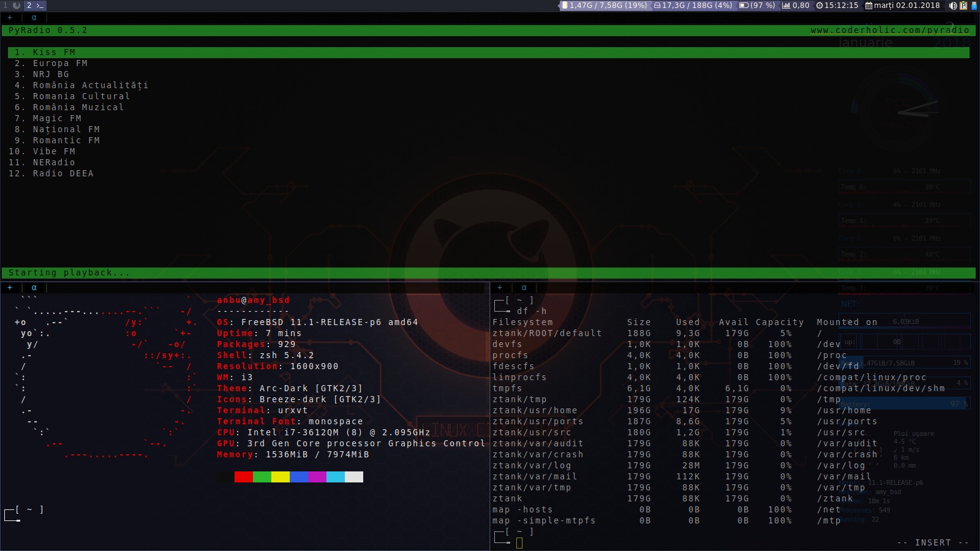Select station Romantic FM

pos(58,141)
